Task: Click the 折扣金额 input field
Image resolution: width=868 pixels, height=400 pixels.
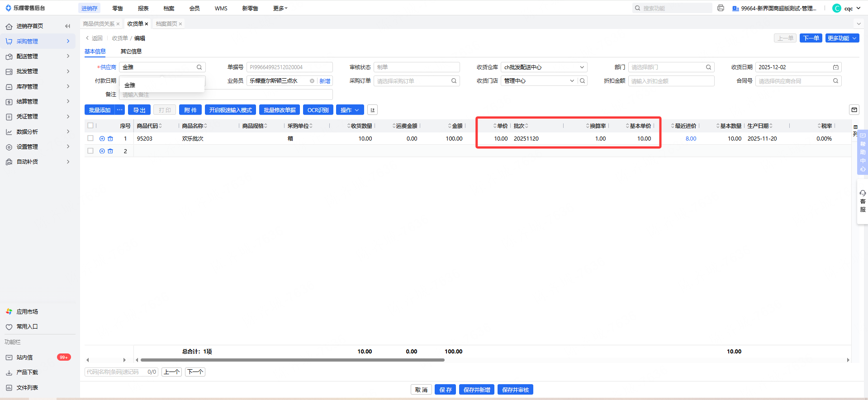Action: (x=671, y=81)
